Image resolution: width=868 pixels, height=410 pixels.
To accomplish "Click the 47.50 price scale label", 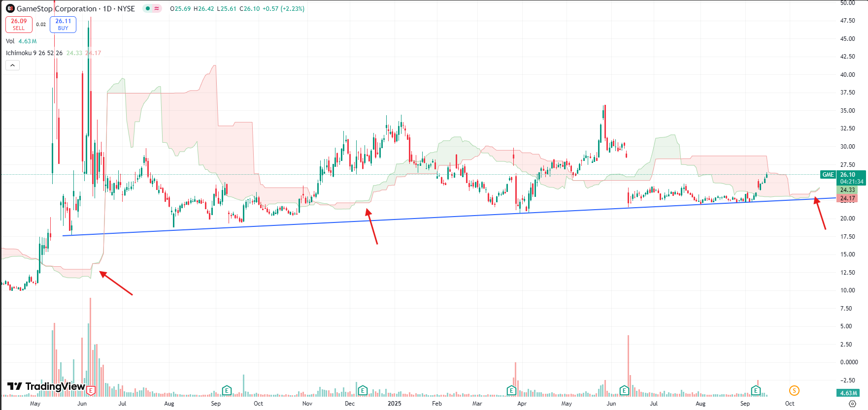I will click(x=848, y=21).
